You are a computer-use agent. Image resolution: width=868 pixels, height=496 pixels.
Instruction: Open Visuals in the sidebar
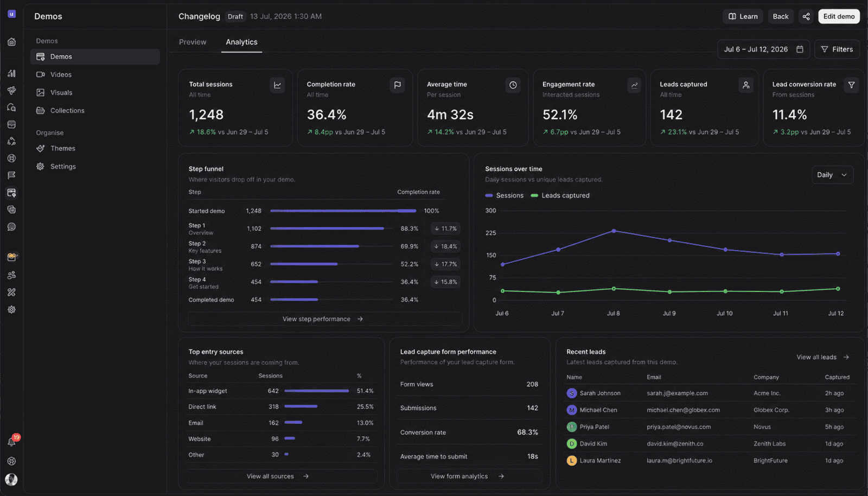point(95,93)
